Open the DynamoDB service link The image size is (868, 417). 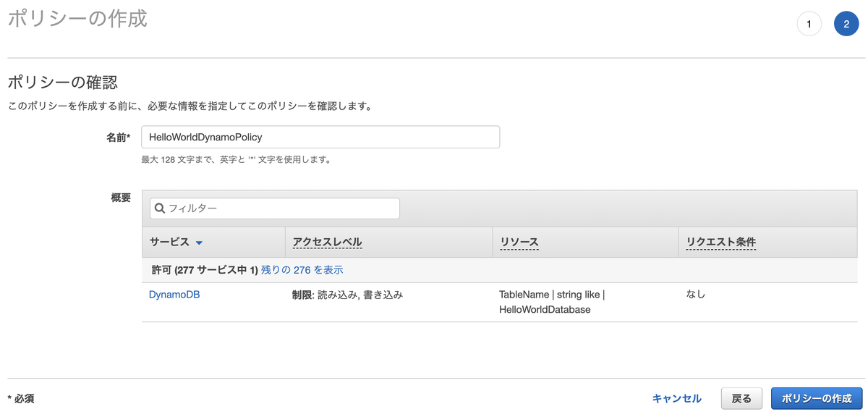[174, 295]
